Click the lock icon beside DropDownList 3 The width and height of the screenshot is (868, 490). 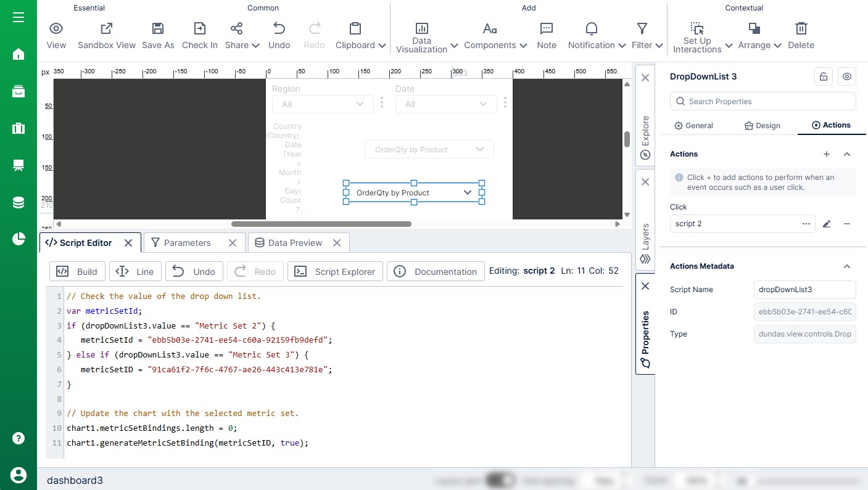coord(824,76)
